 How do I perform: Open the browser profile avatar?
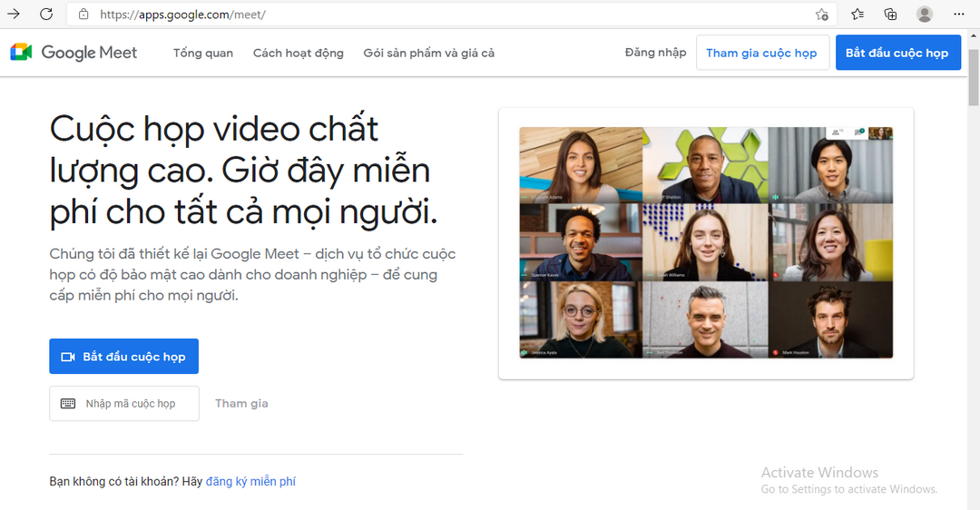pyautogui.click(x=925, y=14)
